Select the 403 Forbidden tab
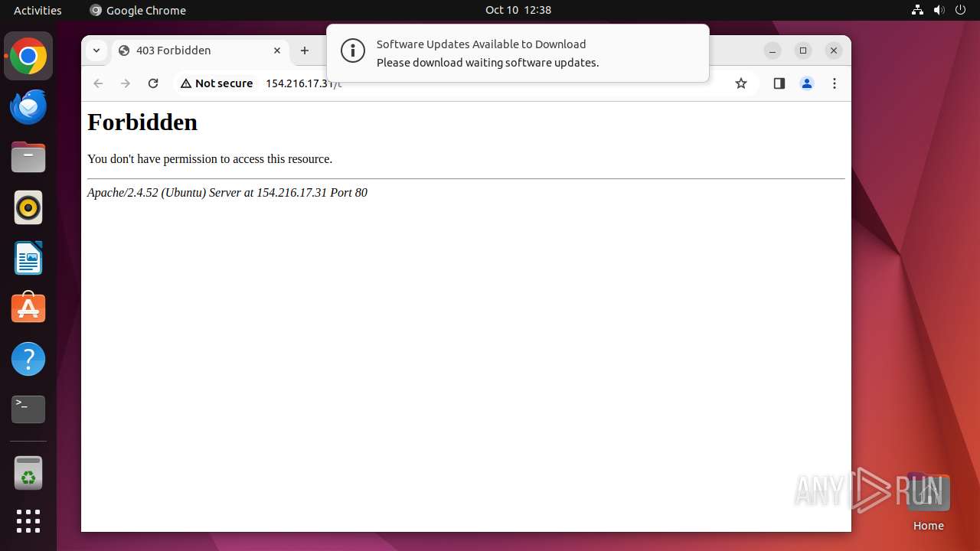 click(x=201, y=51)
